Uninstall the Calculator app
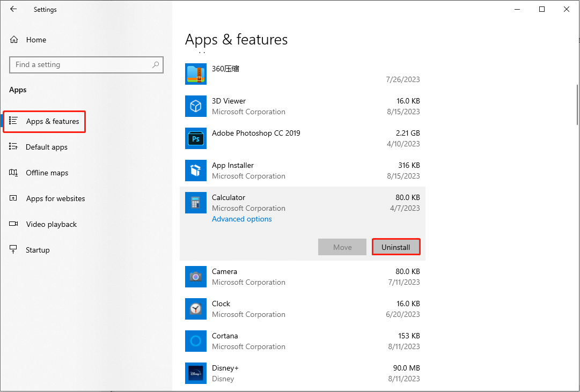Image resolution: width=580 pixels, height=392 pixels. tap(396, 247)
